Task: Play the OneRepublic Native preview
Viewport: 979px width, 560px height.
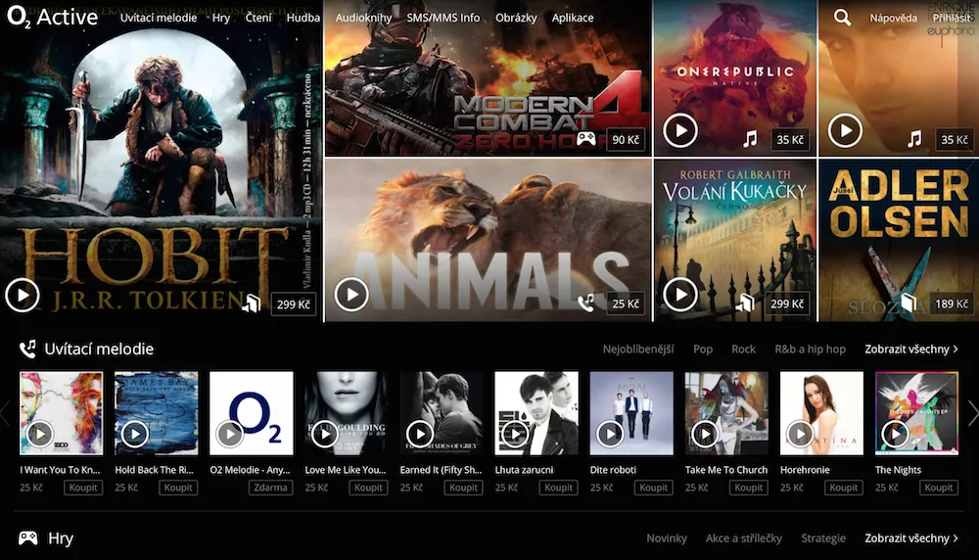Action: coord(680,130)
